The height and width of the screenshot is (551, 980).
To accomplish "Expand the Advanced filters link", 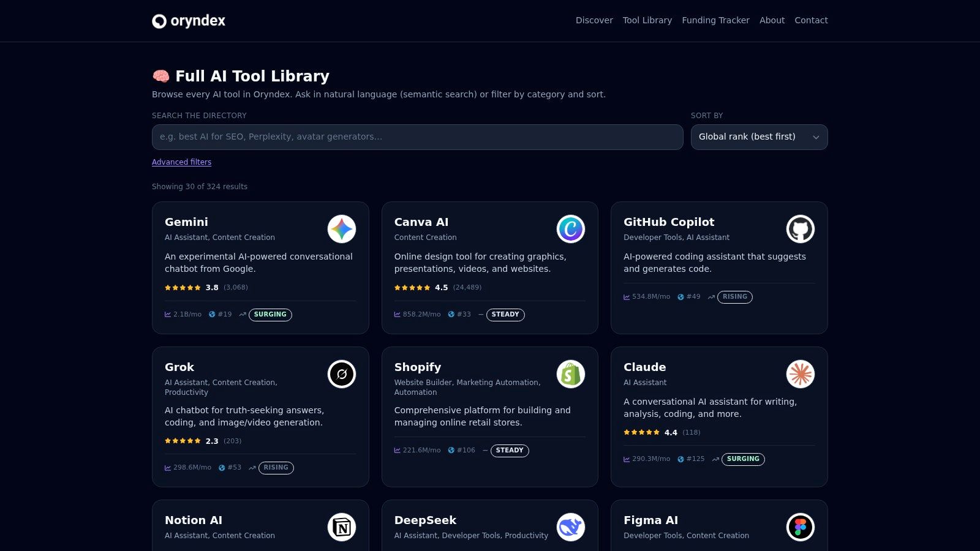I will (x=181, y=162).
